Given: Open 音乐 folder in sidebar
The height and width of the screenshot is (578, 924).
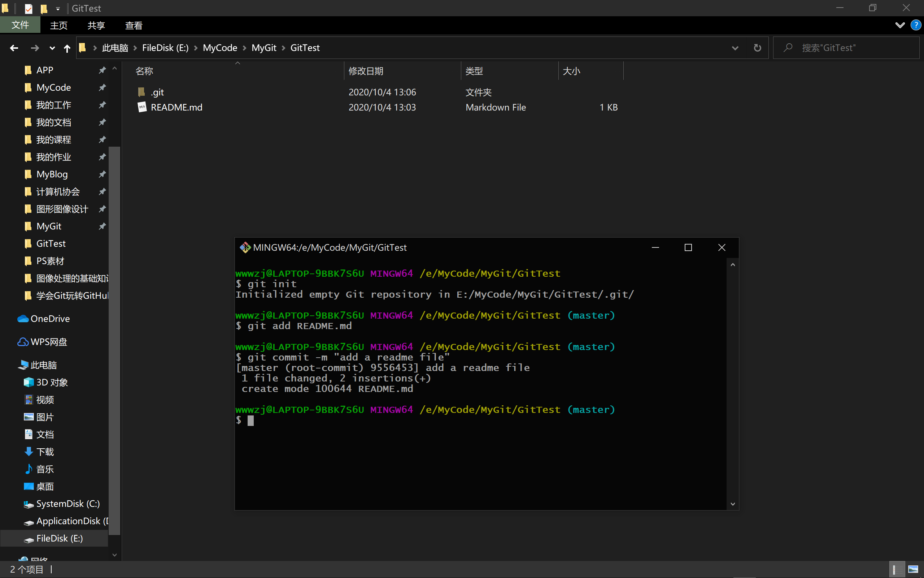Looking at the screenshot, I should pyautogui.click(x=45, y=469).
